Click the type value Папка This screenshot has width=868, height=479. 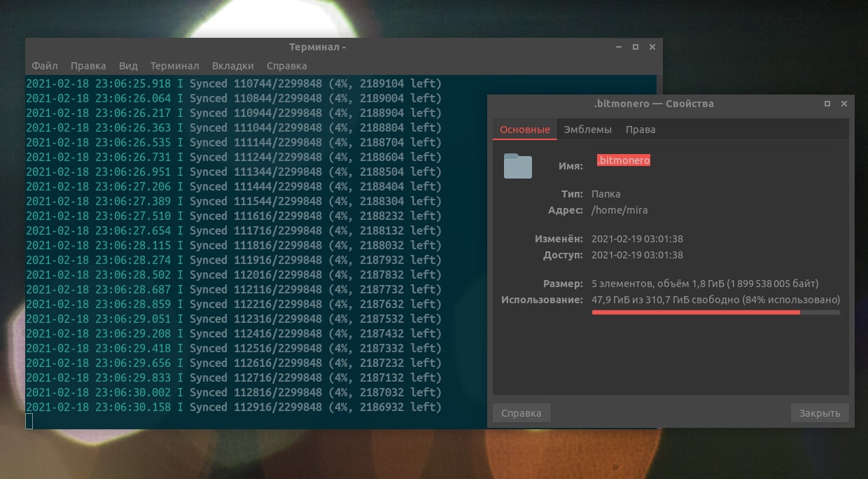tap(606, 194)
